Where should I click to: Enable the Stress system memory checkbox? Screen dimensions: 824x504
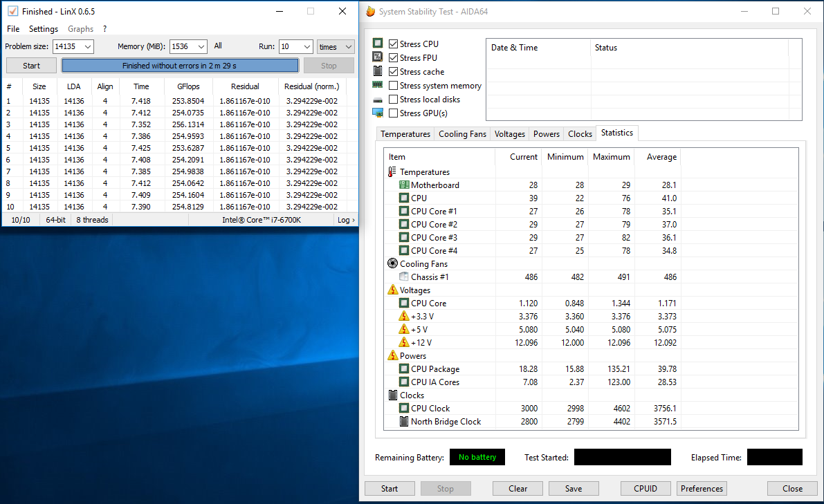pos(393,85)
